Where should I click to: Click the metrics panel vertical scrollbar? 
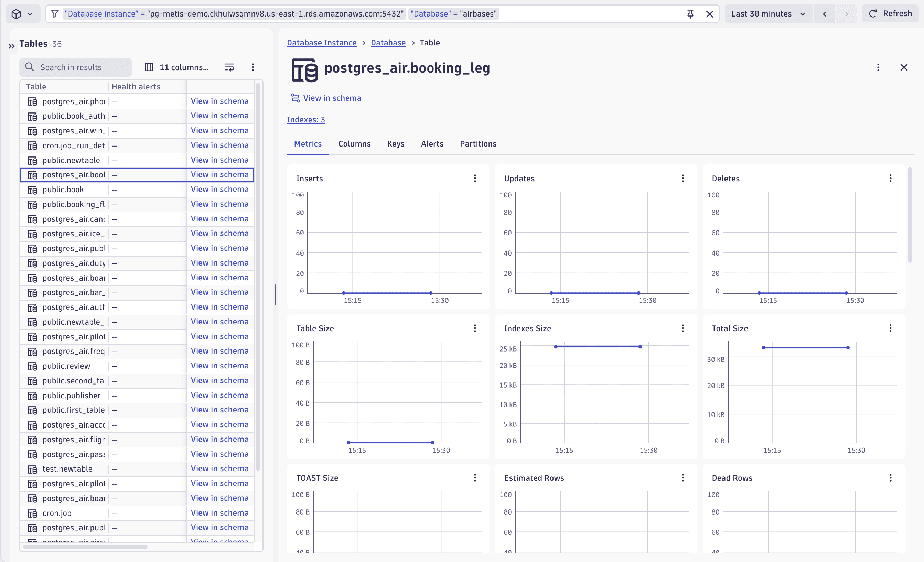click(909, 215)
